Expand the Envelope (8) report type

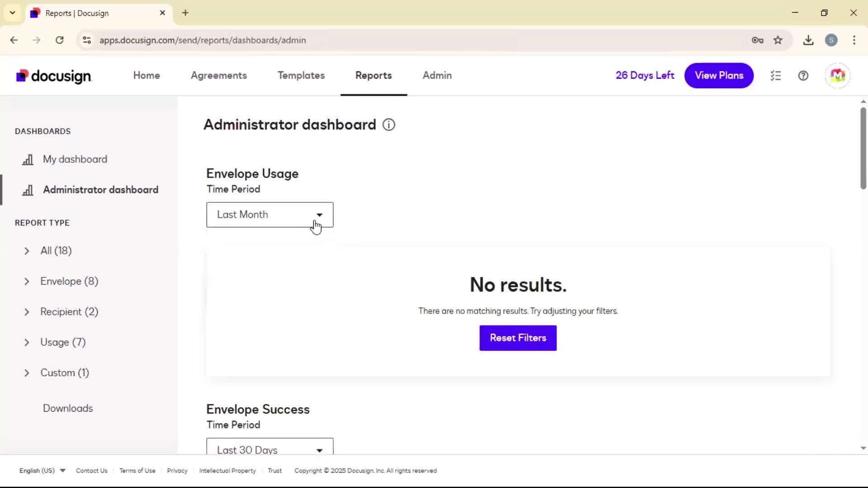coord(27,282)
